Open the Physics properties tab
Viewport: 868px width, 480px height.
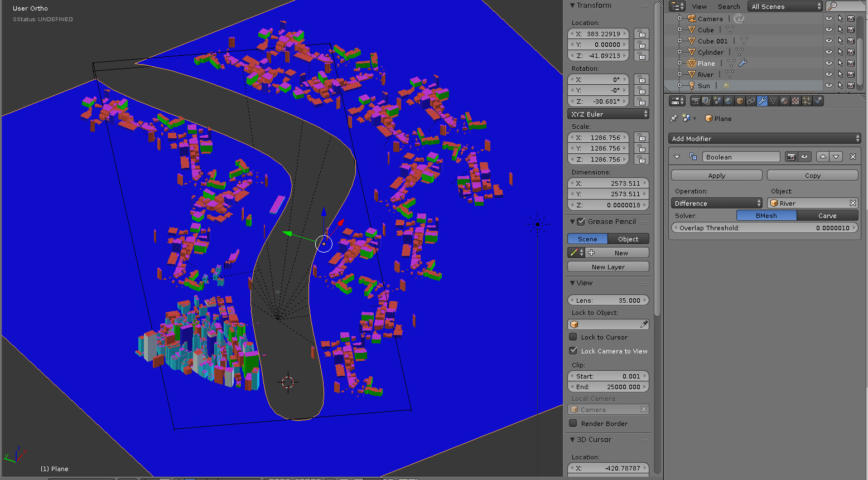pos(818,101)
